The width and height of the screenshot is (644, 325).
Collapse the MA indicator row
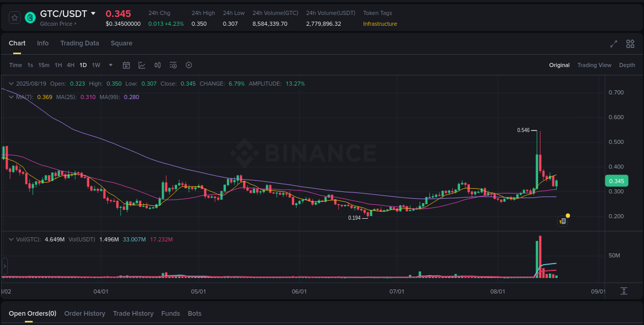pos(11,97)
